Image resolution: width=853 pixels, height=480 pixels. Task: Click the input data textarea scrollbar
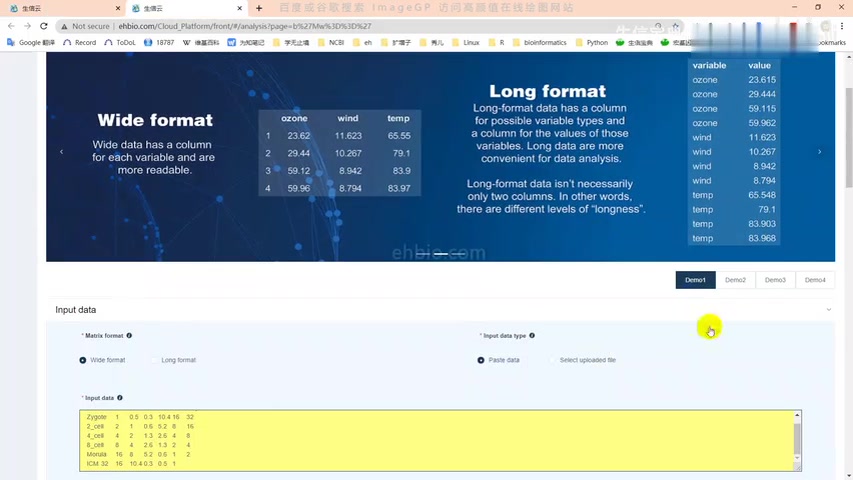point(797,438)
